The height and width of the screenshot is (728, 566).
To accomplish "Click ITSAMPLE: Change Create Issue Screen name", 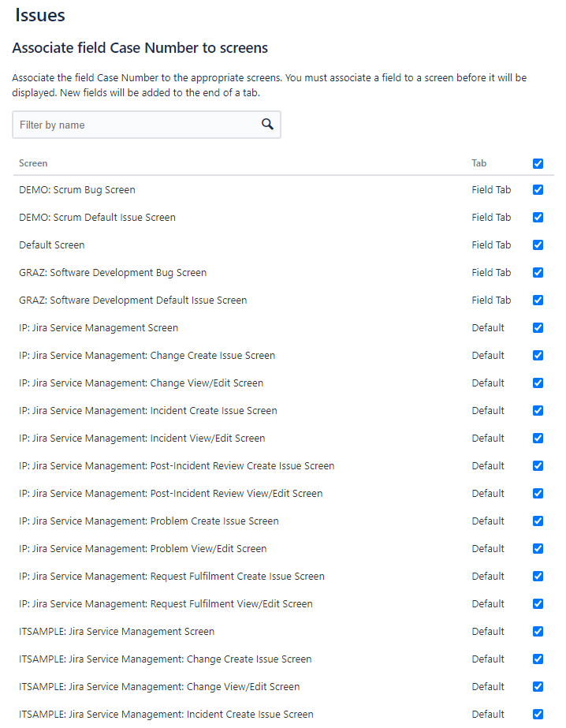I will pyautogui.click(x=166, y=659).
